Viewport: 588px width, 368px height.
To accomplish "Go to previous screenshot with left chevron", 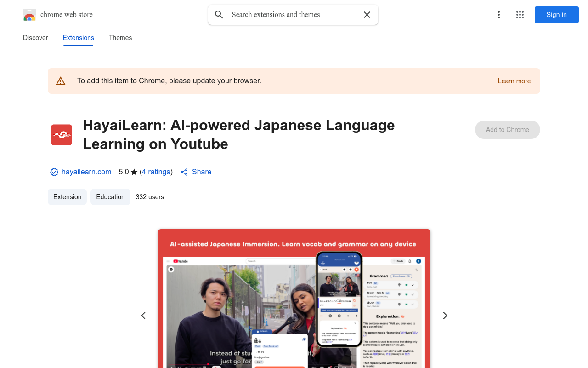I will coord(143,316).
